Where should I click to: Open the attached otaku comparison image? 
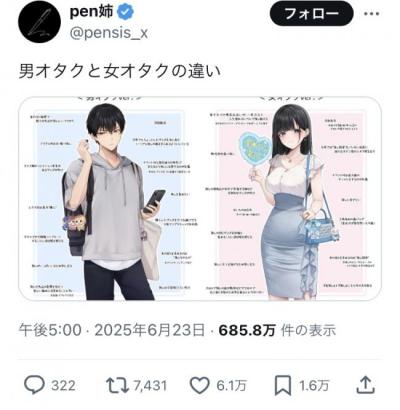(x=200, y=199)
